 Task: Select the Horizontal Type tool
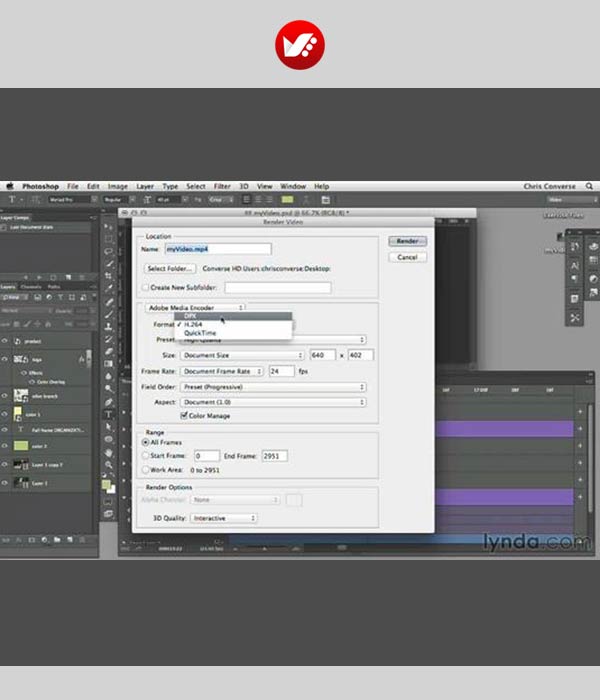click(108, 414)
